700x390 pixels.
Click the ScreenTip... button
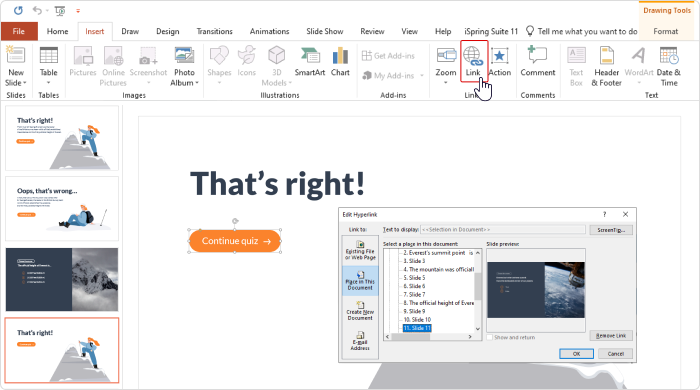(611, 230)
